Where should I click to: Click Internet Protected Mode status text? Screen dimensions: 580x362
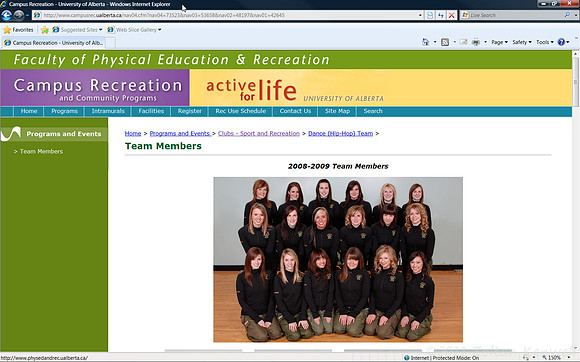point(444,358)
